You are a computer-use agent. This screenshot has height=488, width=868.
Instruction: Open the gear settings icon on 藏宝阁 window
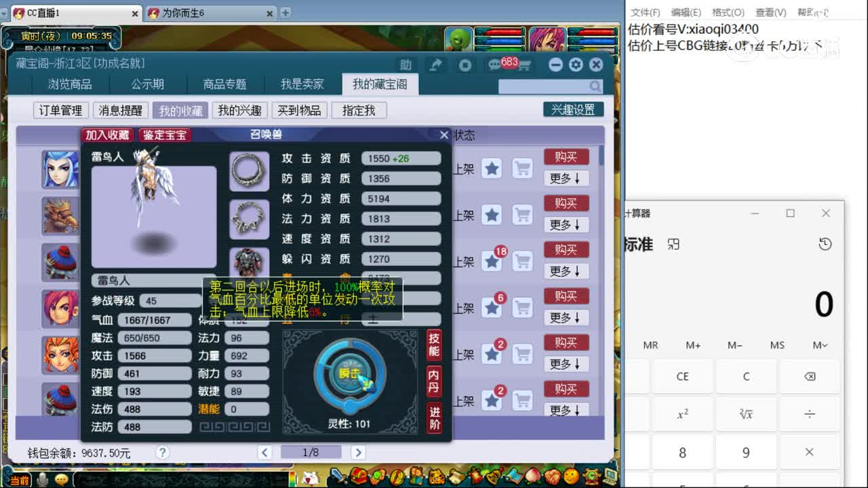[575, 64]
